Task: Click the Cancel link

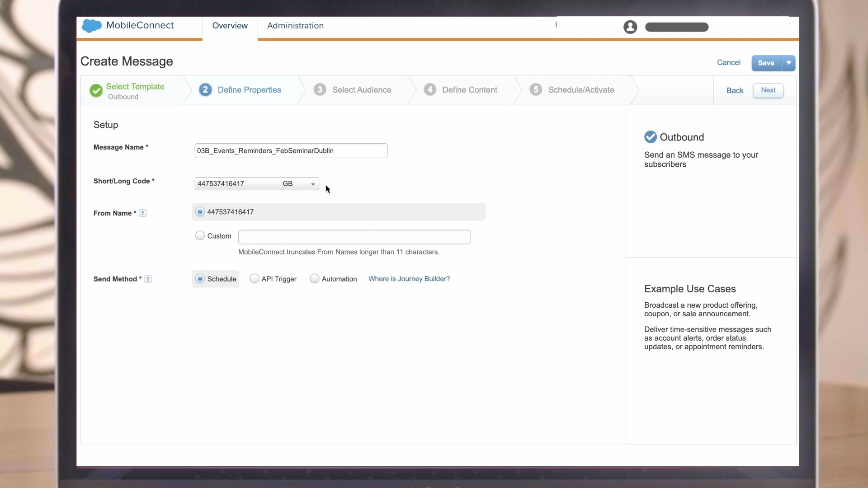Action: coord(729,63)
